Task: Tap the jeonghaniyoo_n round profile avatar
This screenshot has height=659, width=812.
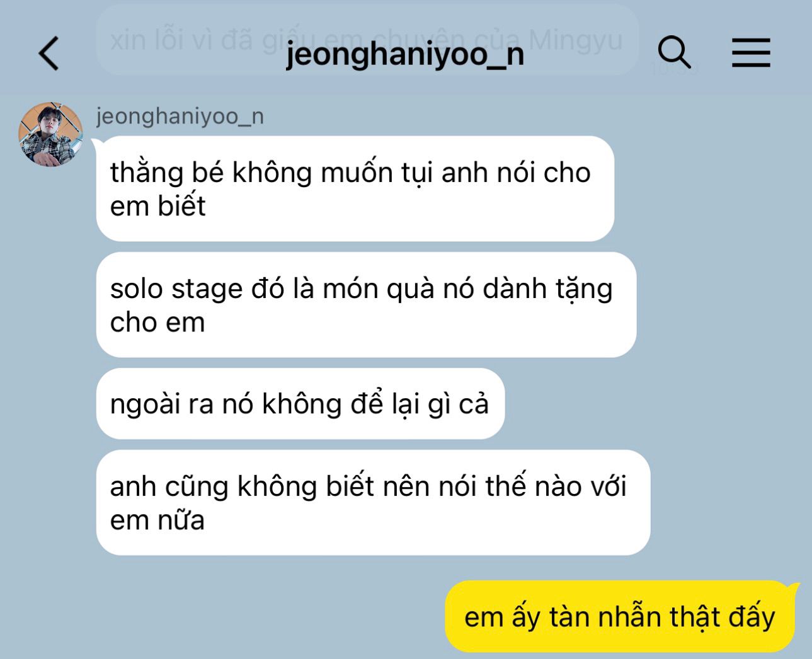Action: pyautogui.click(x=51, y=134)
